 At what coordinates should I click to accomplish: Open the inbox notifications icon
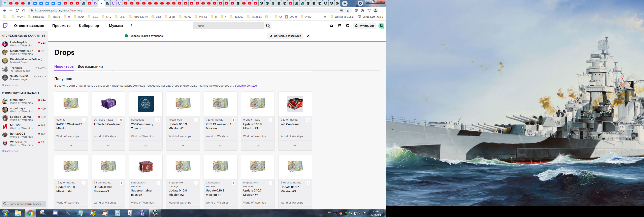coord(340,26)
